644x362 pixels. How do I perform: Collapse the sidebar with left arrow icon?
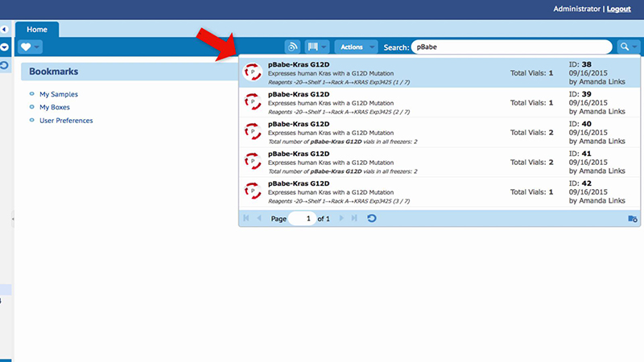pos(5,30)
